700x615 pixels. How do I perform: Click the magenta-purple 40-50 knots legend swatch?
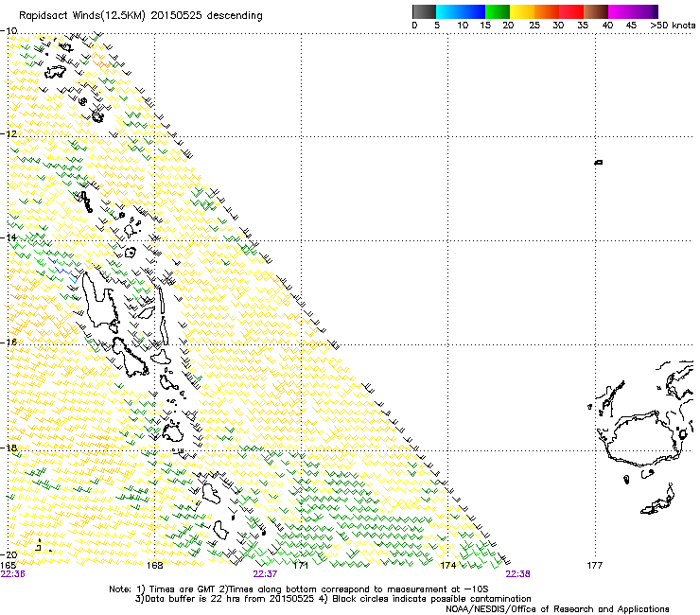point(633,11)
